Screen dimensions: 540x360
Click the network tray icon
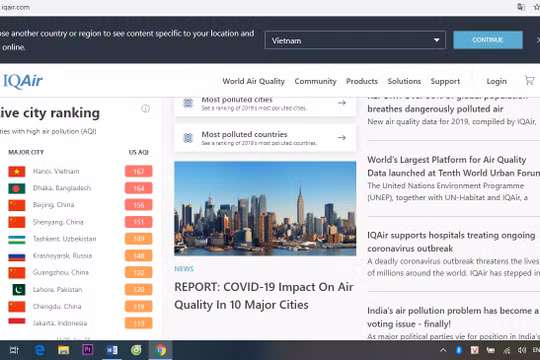[x=506, y=350]
